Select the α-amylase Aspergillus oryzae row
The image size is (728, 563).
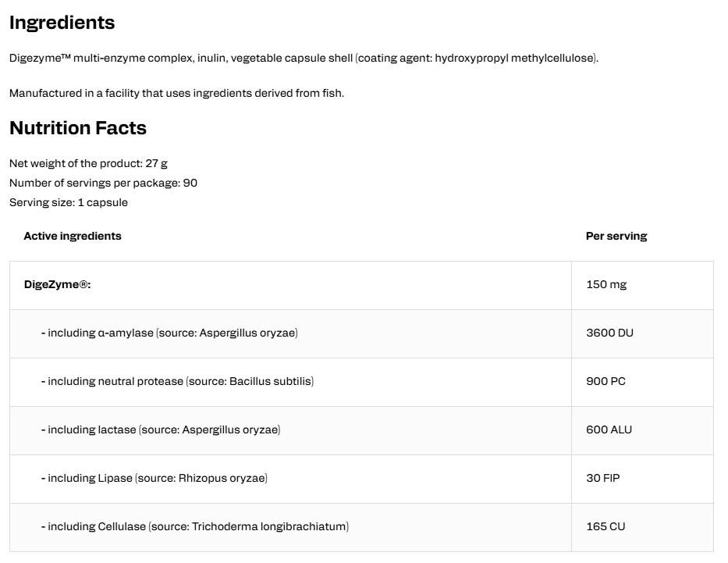[361, 333]
